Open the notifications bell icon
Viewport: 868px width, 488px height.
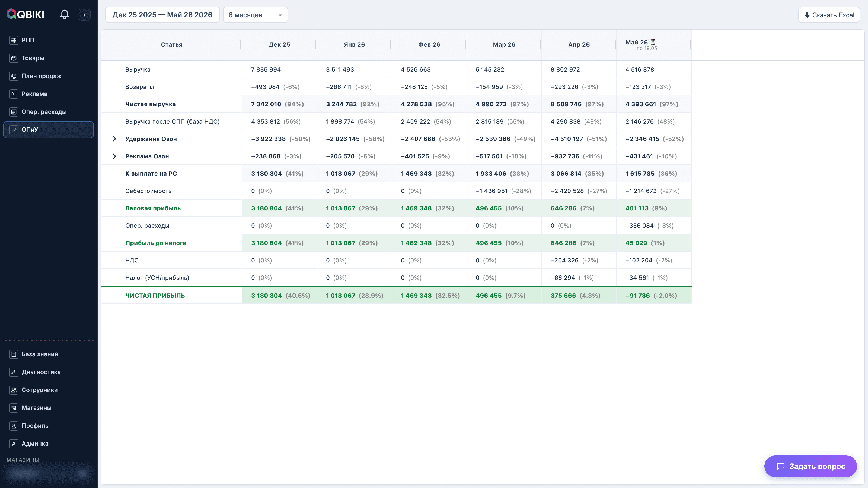(64, 14)
